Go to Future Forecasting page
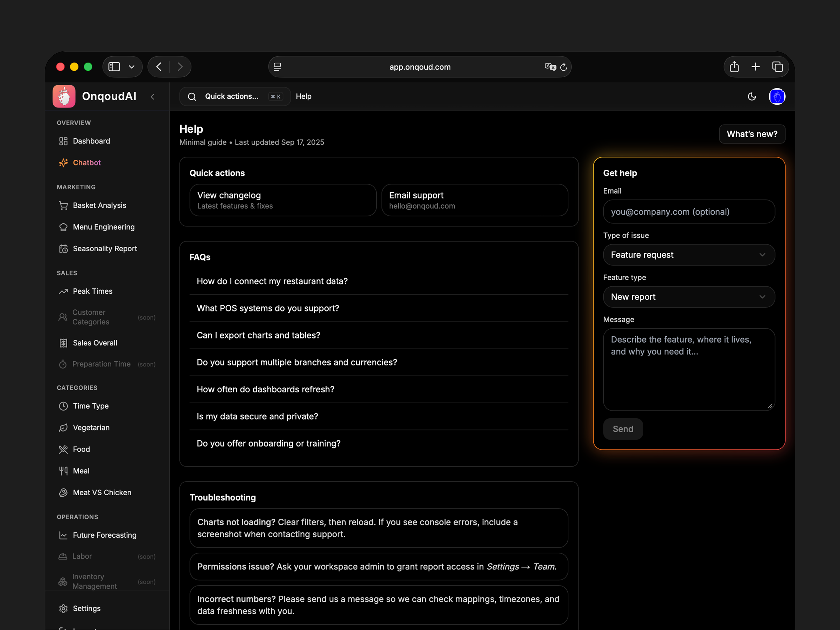Viewport: 840px width, 630px height. point(104,535)
